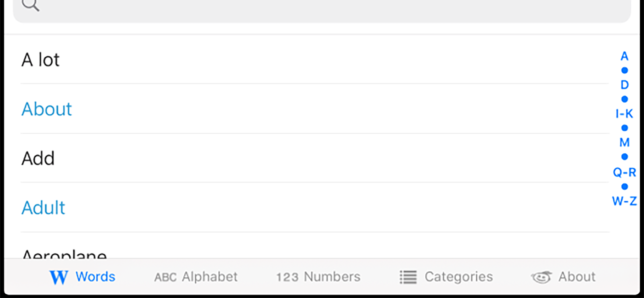Select the word Add

tap(38, 158)
